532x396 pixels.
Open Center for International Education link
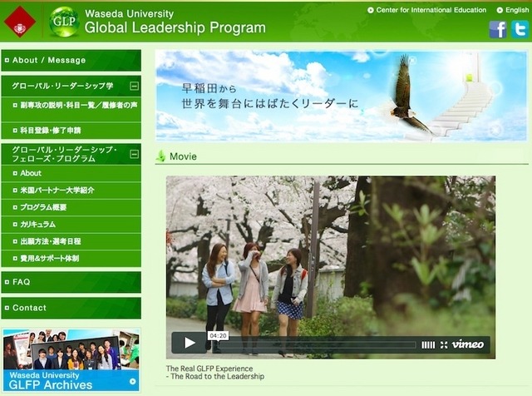[x=426, y=10]
